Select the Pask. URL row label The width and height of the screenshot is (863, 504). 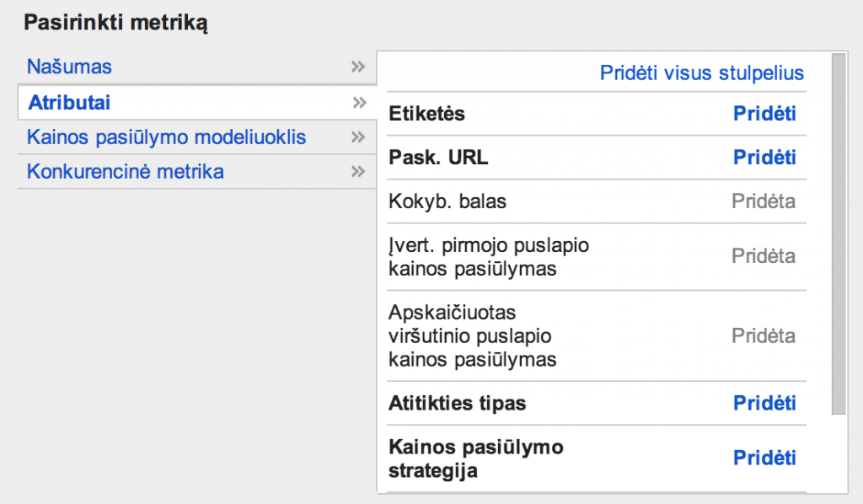[x=440, y=157]
